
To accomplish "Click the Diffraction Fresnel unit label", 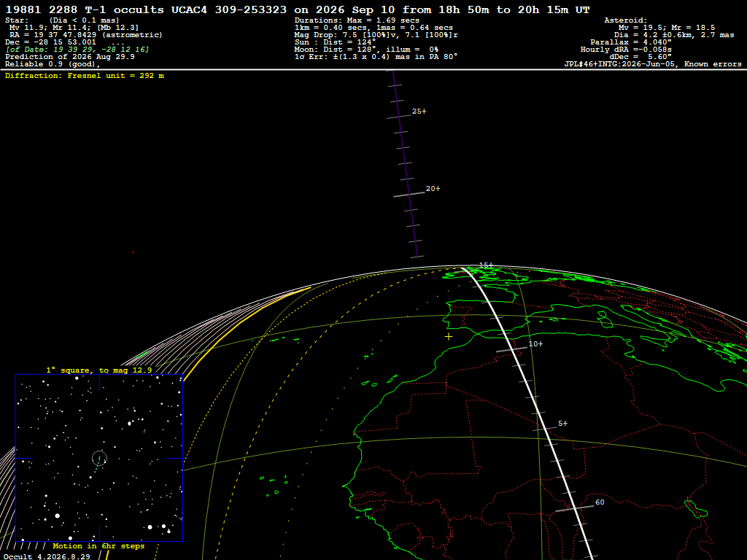I will pos(85,76).
